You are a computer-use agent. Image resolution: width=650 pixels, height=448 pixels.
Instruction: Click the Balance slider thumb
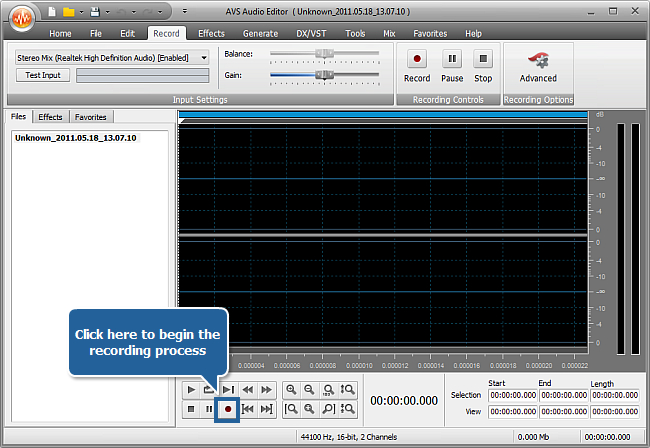pyautogui.click(x=324, y=53)
